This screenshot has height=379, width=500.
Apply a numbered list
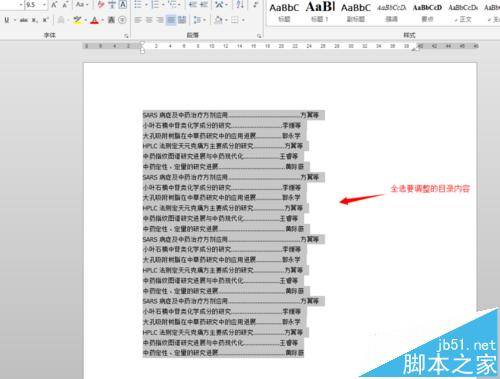click(x=155, y=5)
